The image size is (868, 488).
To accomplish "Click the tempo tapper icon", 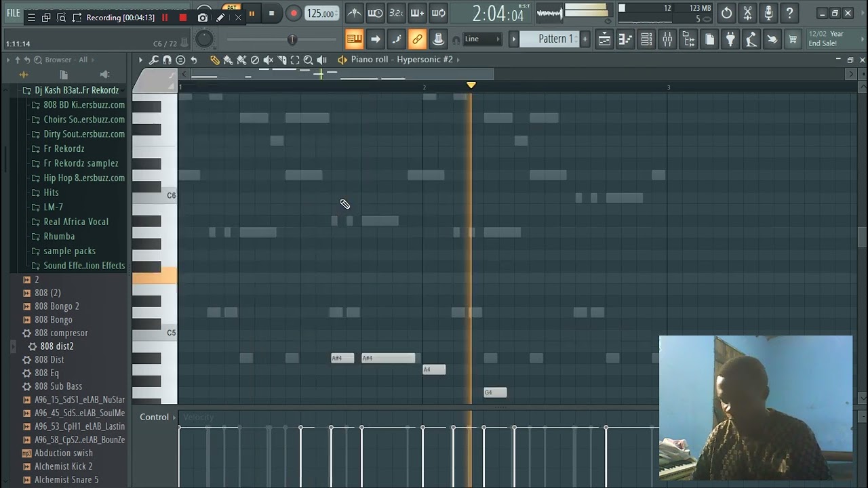I will tap(751, 39).
